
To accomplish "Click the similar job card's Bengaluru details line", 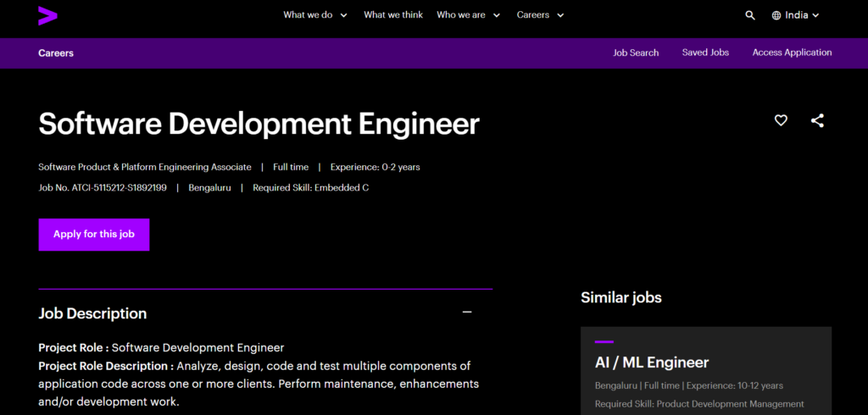I will pos(688,386).
